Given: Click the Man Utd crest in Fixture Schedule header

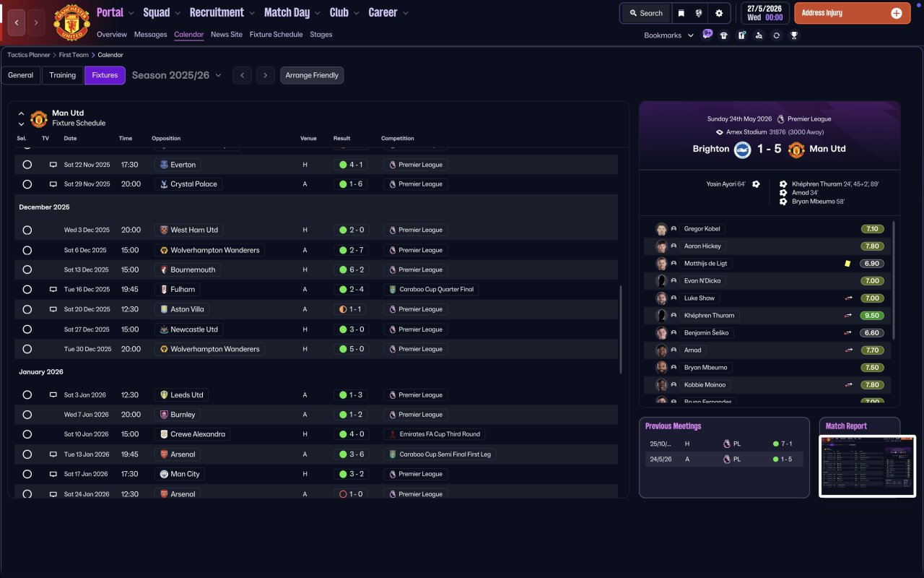Looking at the screenshot, I should [39, 118].
